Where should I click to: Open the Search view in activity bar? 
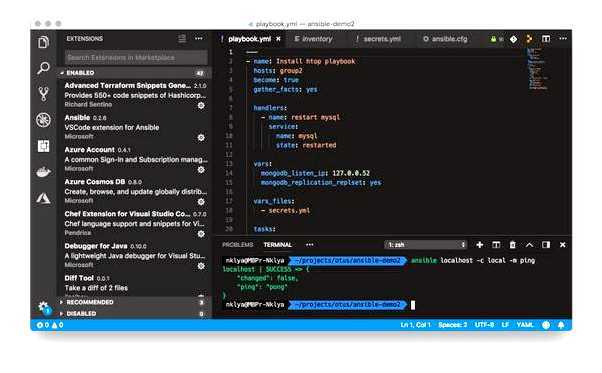[x=43, y=68]
